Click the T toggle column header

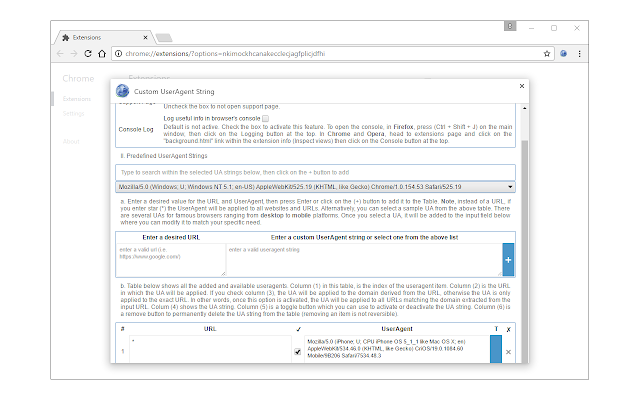[496, 329]
